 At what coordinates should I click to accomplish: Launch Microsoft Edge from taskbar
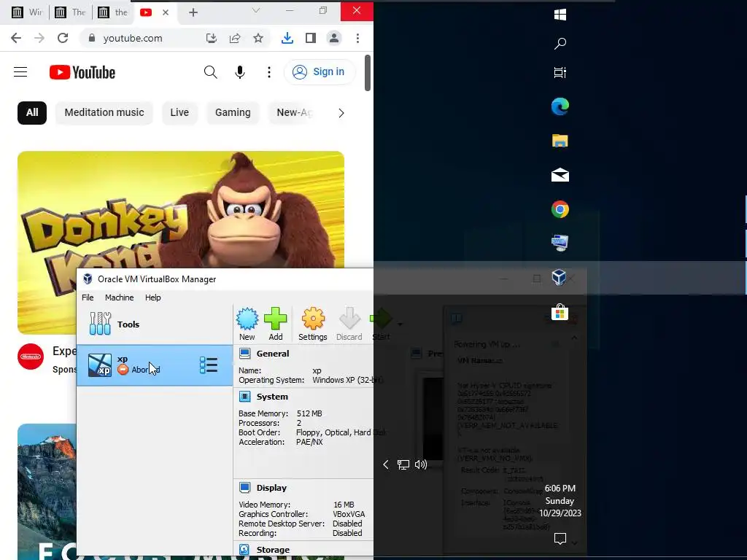click(x=560, y=106)
